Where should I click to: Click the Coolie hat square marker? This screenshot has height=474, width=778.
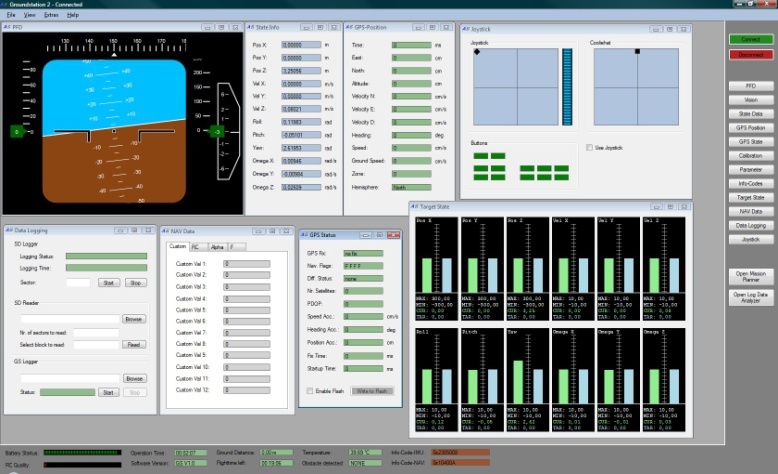click(x=636, y=51)
